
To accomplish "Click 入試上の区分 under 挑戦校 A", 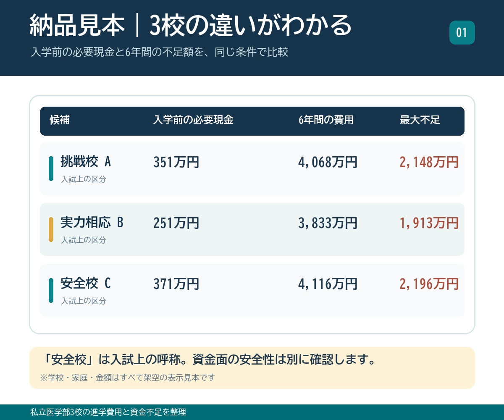I will click(x=84, y=179).
